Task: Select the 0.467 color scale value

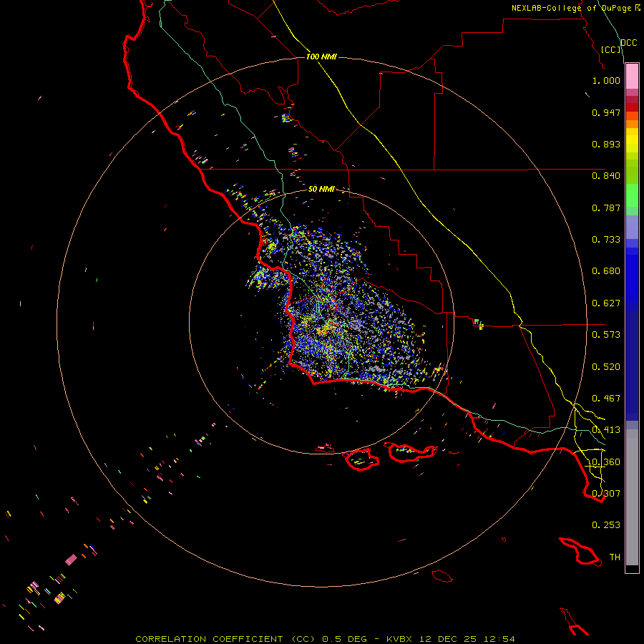Action: 606,399
